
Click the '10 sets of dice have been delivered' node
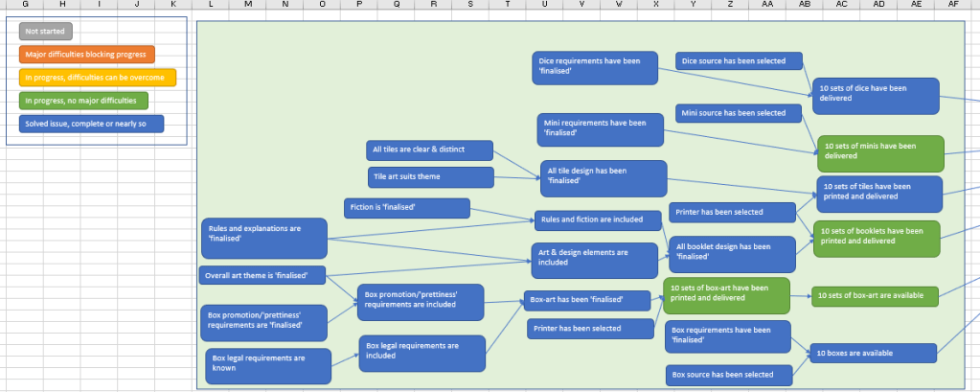click(x=877, y=95)
